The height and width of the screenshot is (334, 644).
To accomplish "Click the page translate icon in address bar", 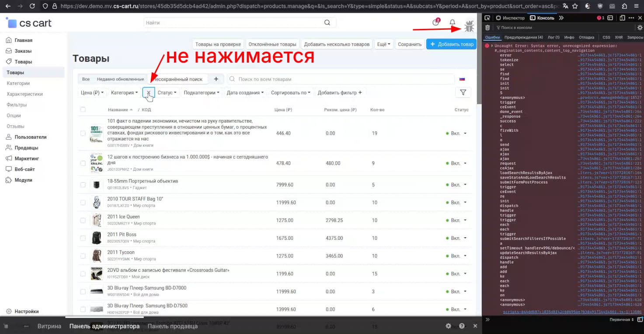I will [565, 6].
